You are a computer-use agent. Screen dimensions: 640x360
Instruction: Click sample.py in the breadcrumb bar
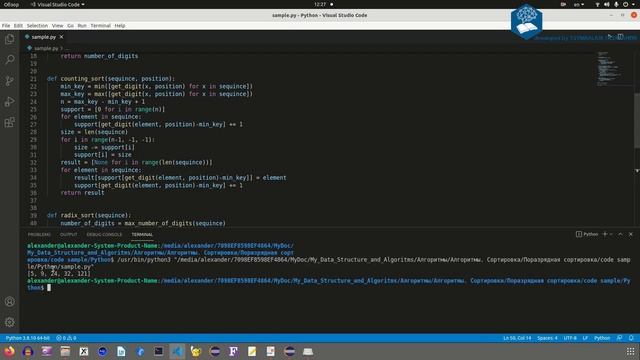[x=46, y=48]
